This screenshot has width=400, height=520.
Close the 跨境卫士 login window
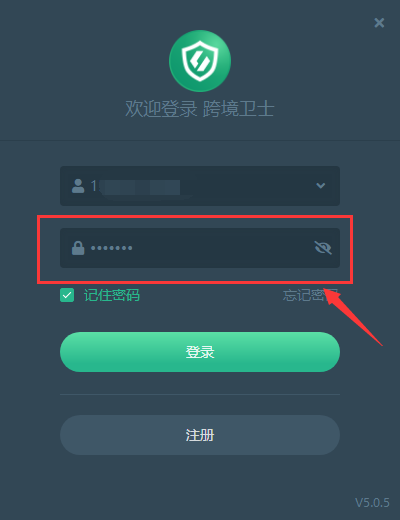[x=379, y=23]
